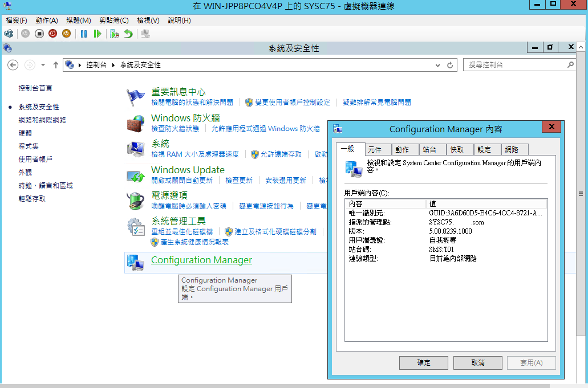Screen dimensions: 588x388
Task: Open the 檔案(F) menu
Action: point(17,20)
